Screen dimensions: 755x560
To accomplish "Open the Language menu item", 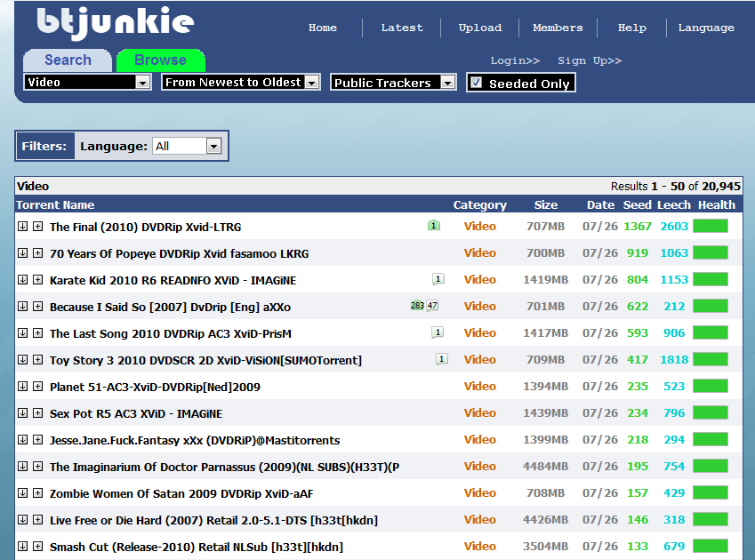I will (x=706, y=28).
